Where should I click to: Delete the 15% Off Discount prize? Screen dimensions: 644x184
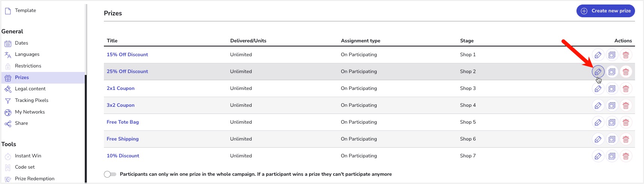pyautogui.click(x=626, y=55)
